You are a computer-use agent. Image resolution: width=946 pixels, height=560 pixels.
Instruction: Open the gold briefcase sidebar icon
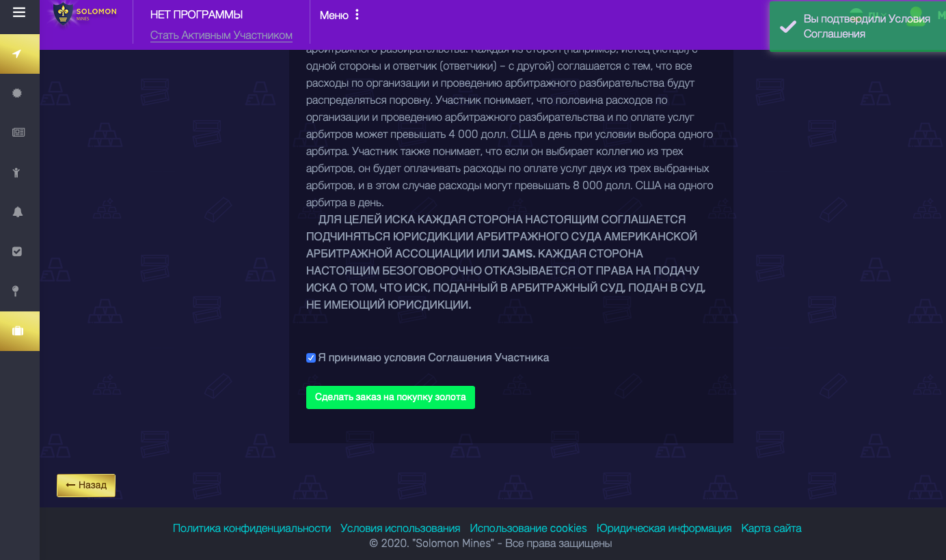pyautogui.click(x=18, y=331)
